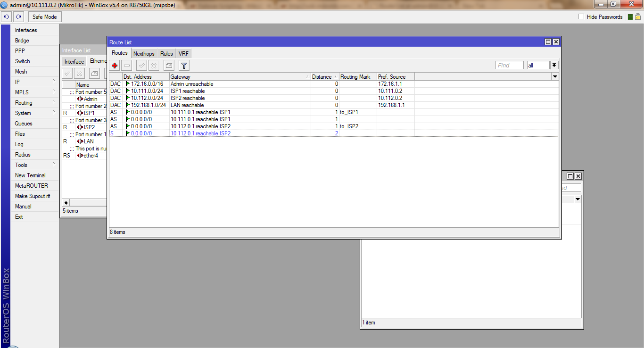
Task: Click Exit in the sidebar menu
Action: click(x=35, y=217)
